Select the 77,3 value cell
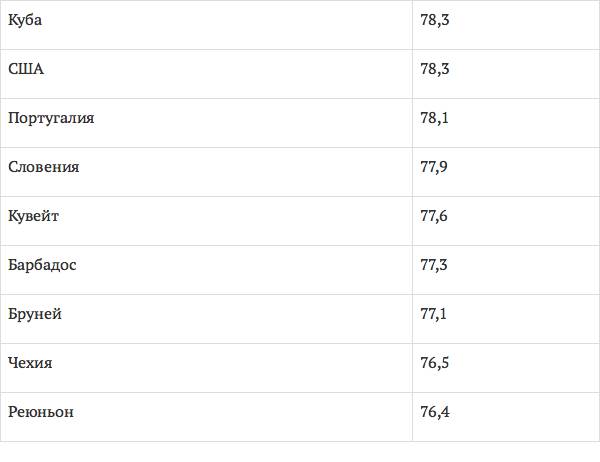Screen dimensions: 600x462 click(434, 265)
